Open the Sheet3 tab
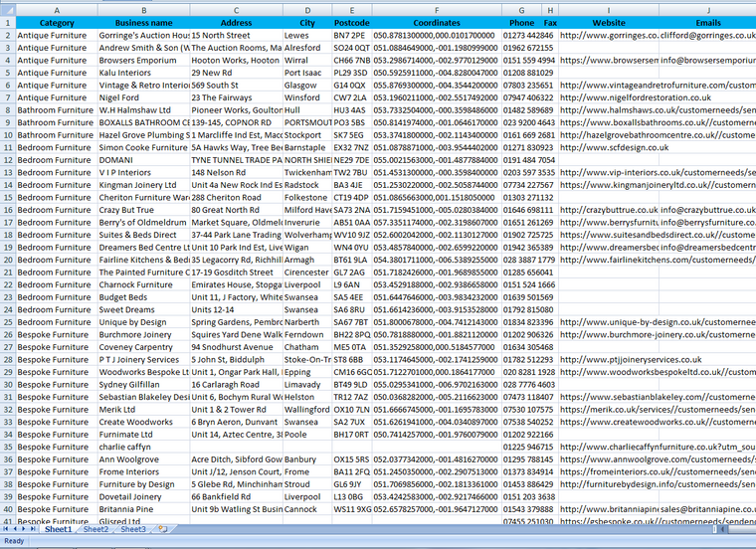 point(132,529)
